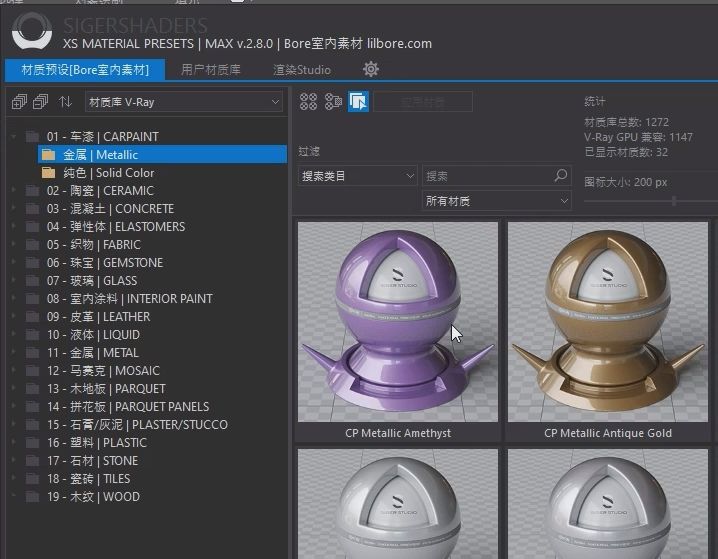Click the highlighted blue view mode icon
The width and height of the screenshot is (718, 559).
pyautogui.click(x=358, y=101)
